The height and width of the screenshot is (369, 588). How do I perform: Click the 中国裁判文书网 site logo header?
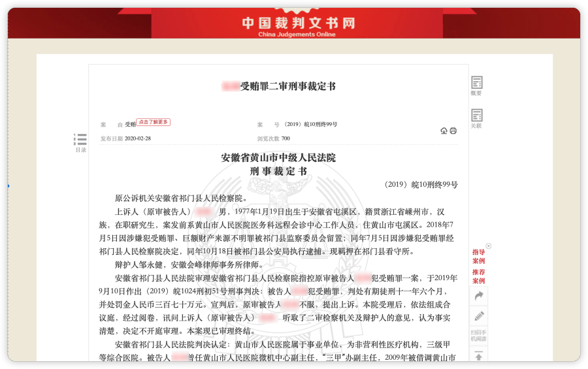coord(298,24)
